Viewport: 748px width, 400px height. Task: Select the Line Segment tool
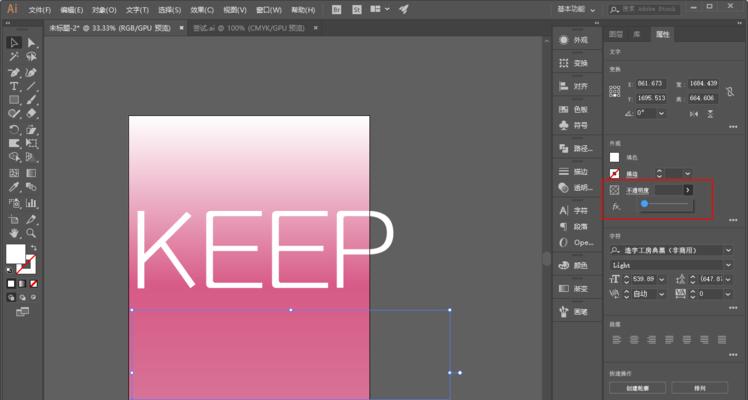pyautogui.click(x=31, y=86)
